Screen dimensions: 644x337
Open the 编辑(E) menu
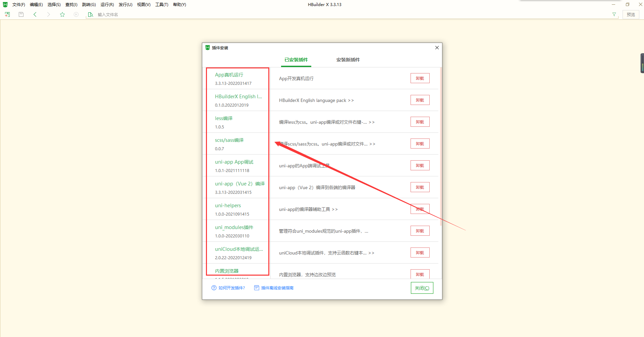36,5
